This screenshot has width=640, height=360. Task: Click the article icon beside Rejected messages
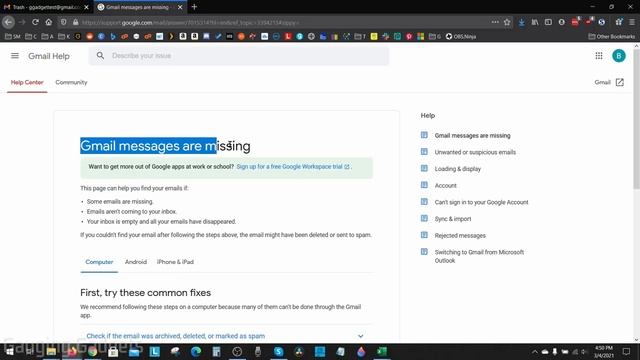tap(424, 235)
